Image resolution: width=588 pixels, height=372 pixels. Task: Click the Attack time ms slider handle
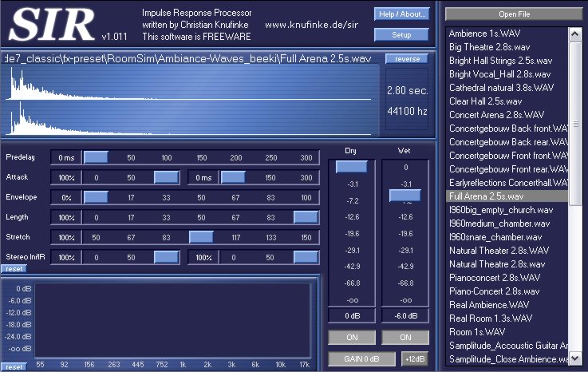[233, 177]
